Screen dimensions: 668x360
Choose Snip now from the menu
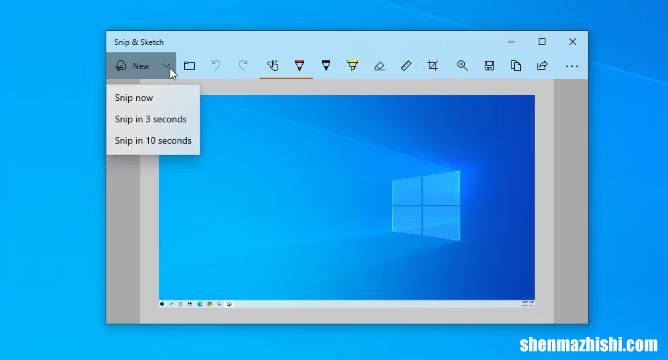pos(153,98)
